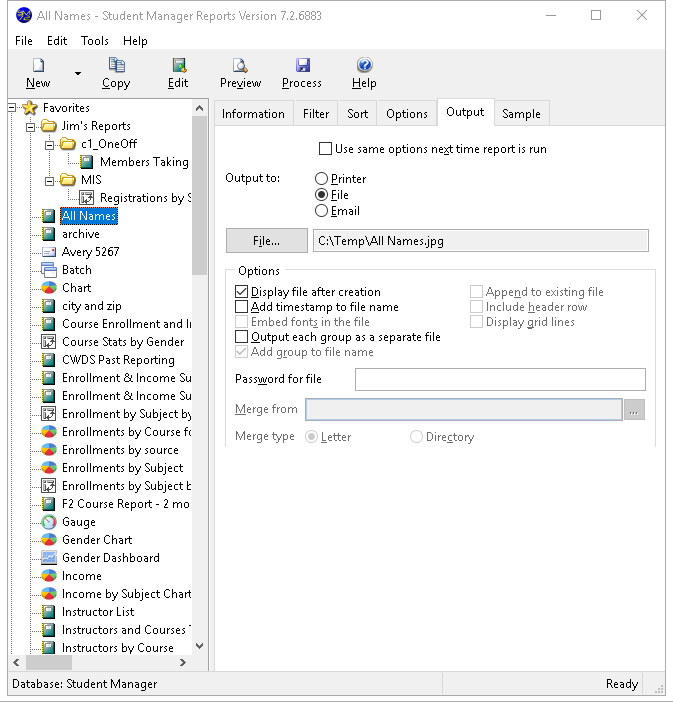Click the Instructor List report icon
Viewport: 673px width, 703px height.
tap(48, 612)
